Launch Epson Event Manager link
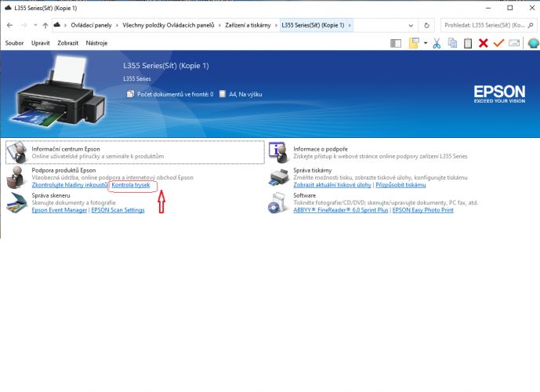Image resolution: width=540 pixels, height=392 pixels. [60, 210]
